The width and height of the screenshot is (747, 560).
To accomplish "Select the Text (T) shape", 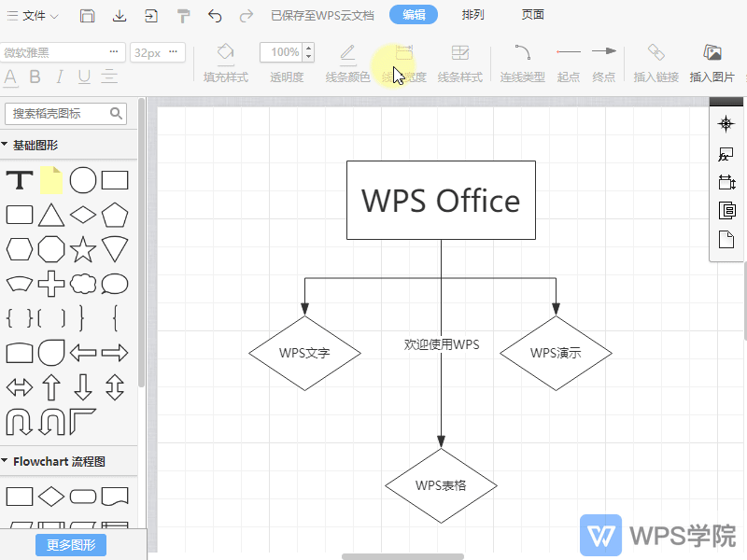I will coord(20,180).
